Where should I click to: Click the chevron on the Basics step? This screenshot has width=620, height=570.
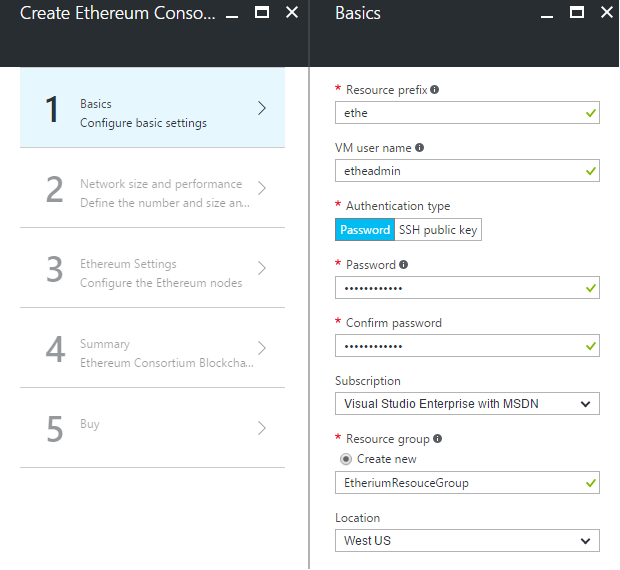coord(262,108)
